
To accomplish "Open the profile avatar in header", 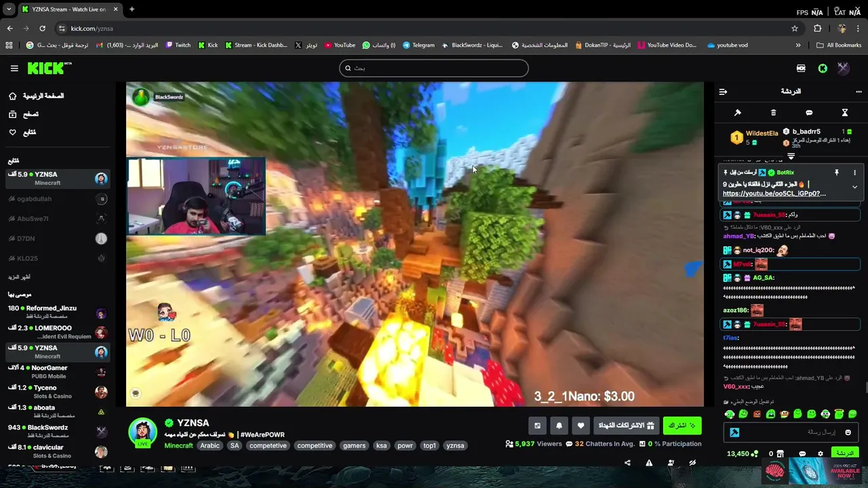I will click(843, 68).
